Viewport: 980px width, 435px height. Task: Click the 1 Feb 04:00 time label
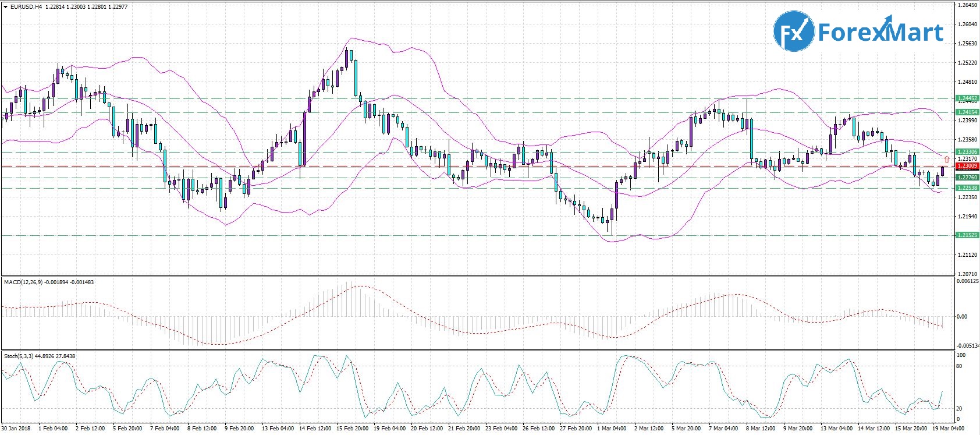pos(53,429)
